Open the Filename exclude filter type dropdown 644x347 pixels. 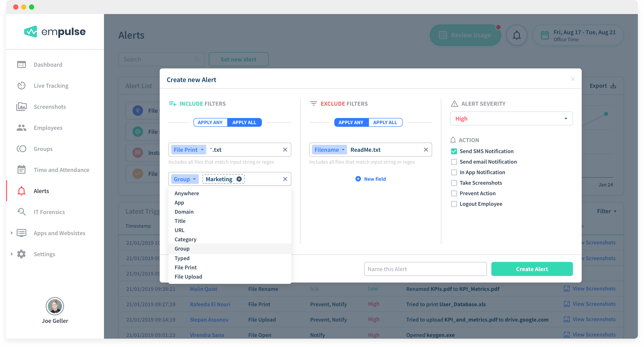tap(329, 150)
